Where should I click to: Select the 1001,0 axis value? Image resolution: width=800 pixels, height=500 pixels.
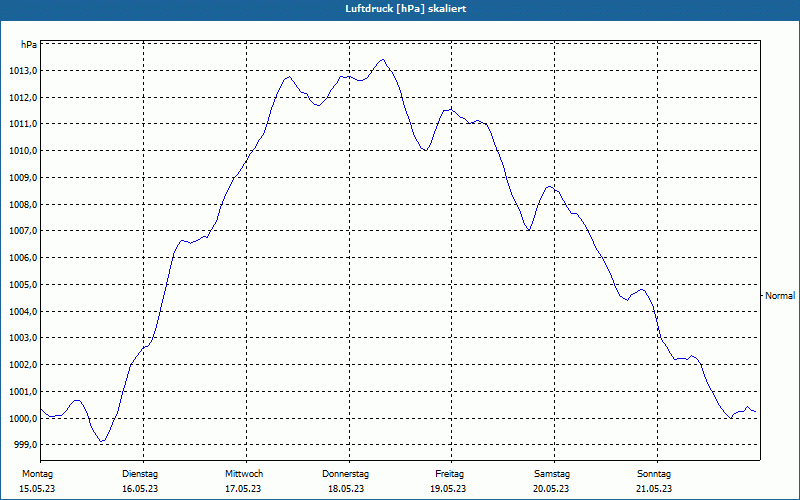coord(23,392)
